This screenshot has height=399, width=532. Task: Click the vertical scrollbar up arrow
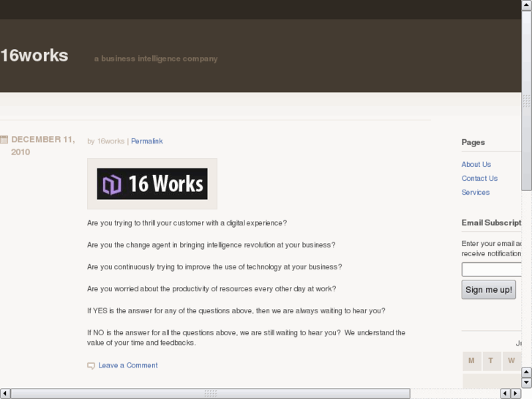[x=527, y=5]
